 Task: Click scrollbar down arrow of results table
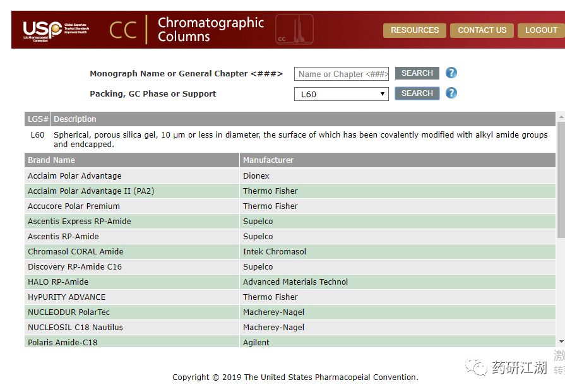coord(561,342)
